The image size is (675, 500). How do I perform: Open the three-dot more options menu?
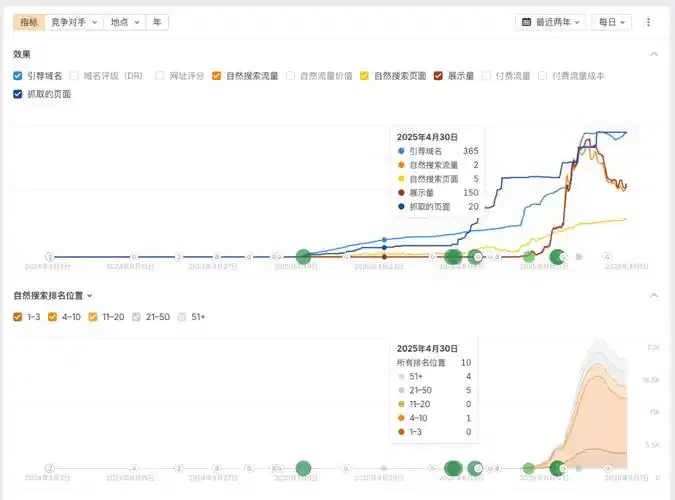[x=648, y=22]
